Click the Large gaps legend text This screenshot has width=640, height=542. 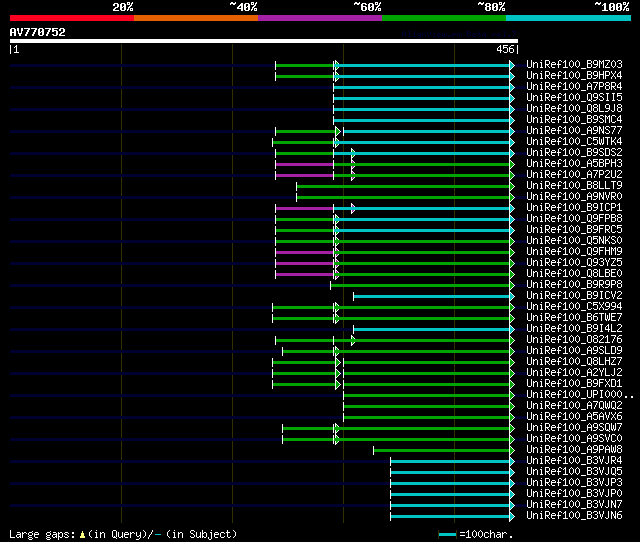(x=42, y=534)
